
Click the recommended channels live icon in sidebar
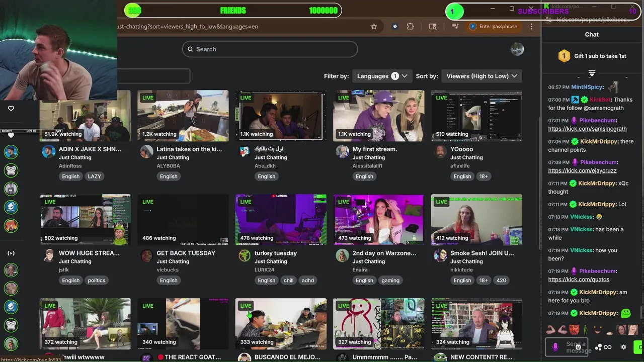11,253
